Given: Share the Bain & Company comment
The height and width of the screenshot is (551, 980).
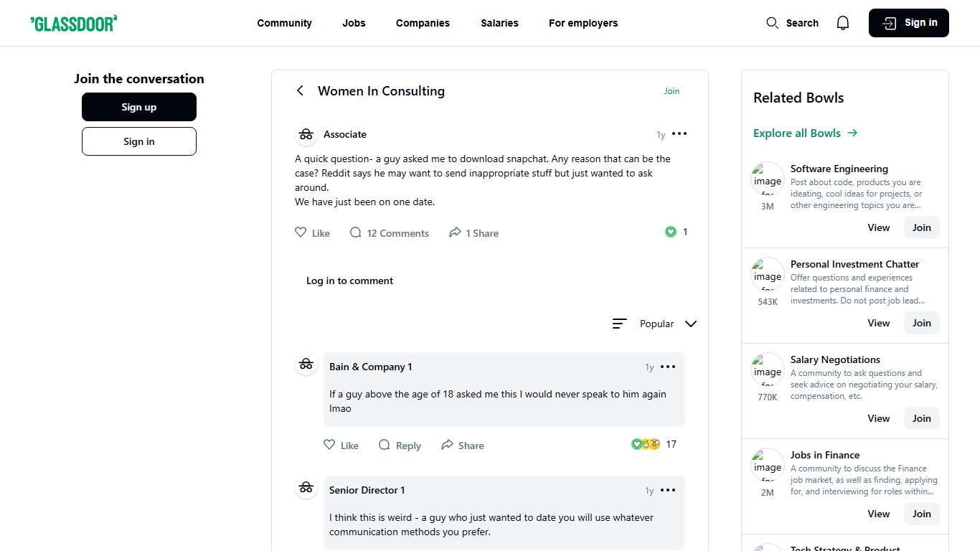Looking at the screenshot, I should pyautogui.click(x=462, y=446).
